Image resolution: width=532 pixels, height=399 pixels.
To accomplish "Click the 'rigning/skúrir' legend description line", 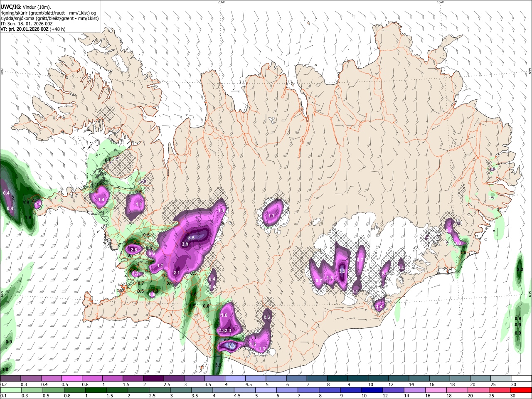I will tap(48, 12).
